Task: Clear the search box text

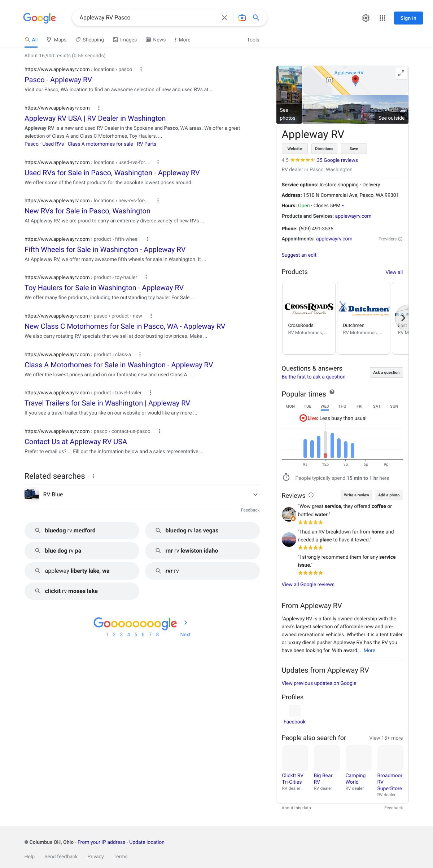Action: pos(224,18)
